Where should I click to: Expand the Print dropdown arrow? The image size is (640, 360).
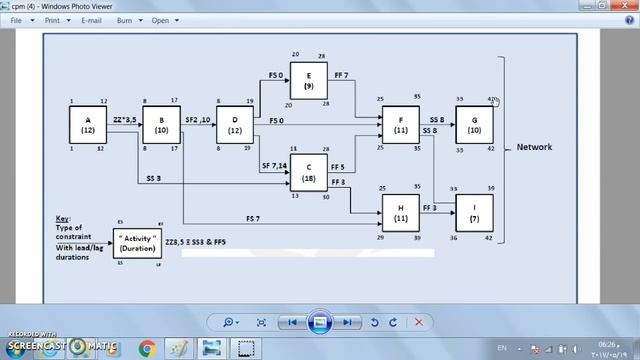click(68, 20)
